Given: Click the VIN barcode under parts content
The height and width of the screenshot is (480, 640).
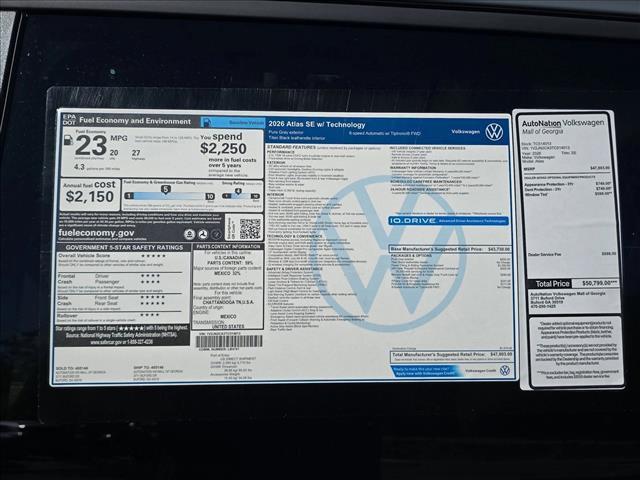Looking at the screenshot, I should pyautogui.click(x=228, y=341).
